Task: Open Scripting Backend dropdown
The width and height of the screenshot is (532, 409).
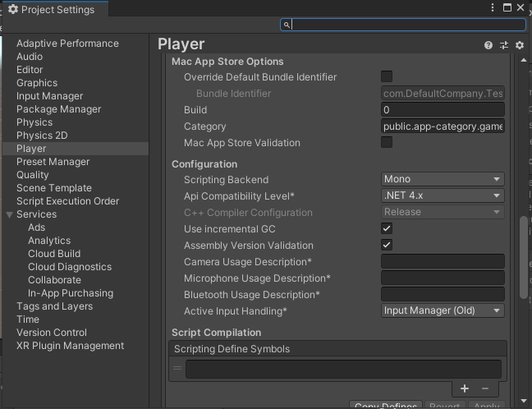Action: coord(443,179)
